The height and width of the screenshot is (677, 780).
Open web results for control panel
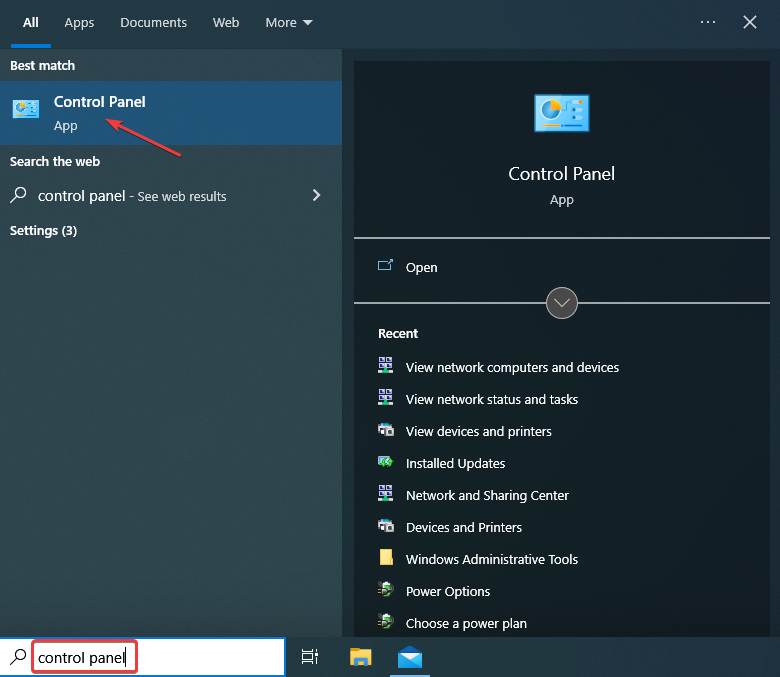pos(171,196)
